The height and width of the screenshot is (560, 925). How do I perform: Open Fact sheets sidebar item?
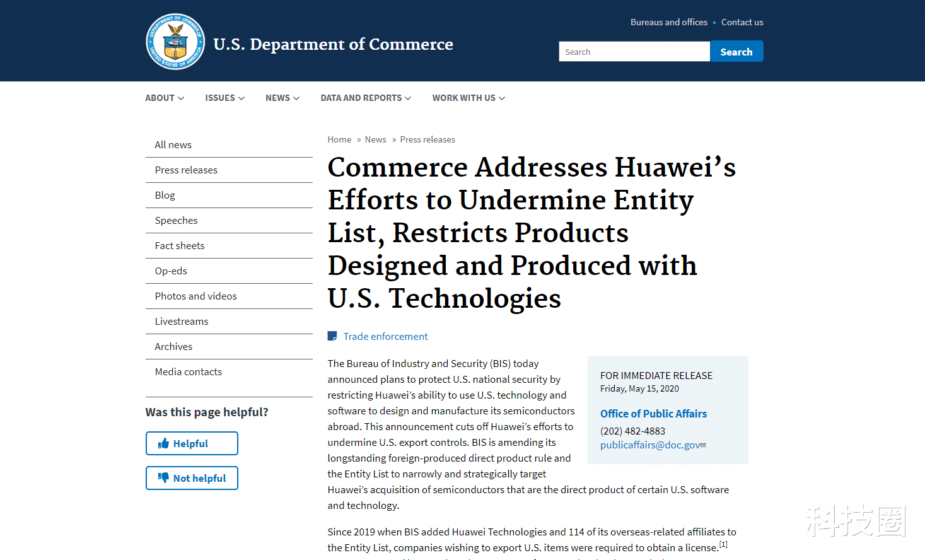click(229, 246)
